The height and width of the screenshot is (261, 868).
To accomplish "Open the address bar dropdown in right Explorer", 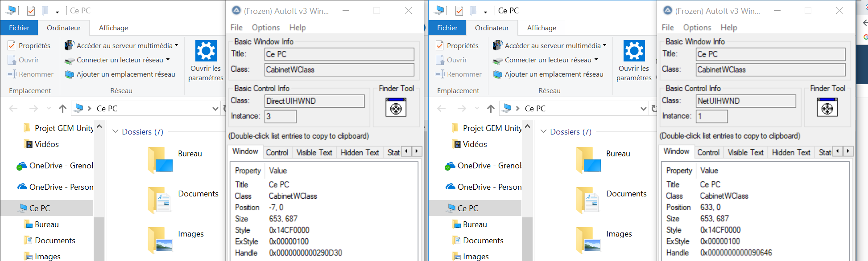I will coord(643,108).
